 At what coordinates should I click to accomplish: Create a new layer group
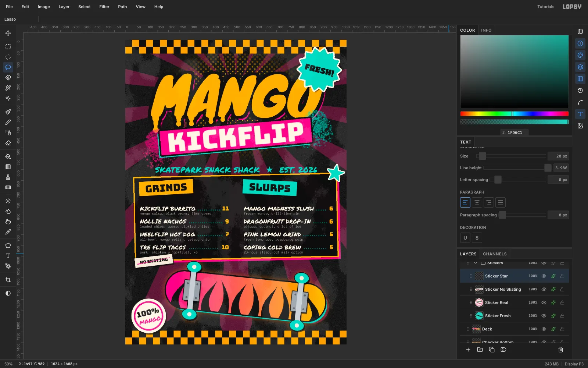click(x=480, y=350)
